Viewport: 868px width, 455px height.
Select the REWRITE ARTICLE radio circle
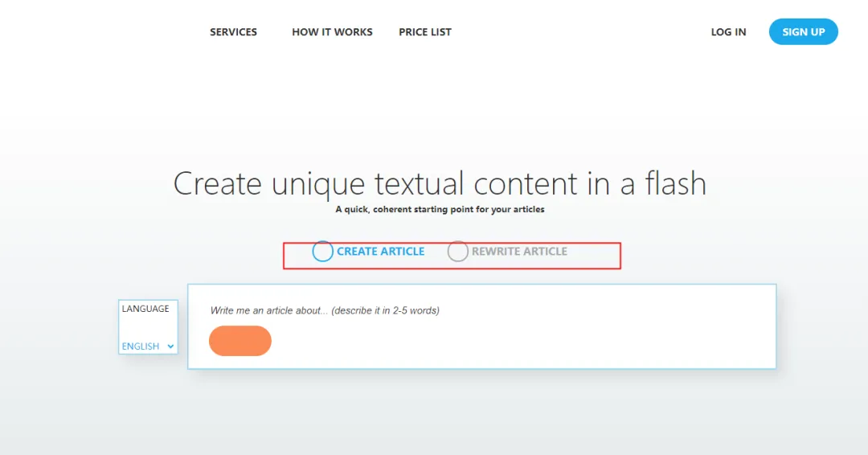click(x=457, y=252)
